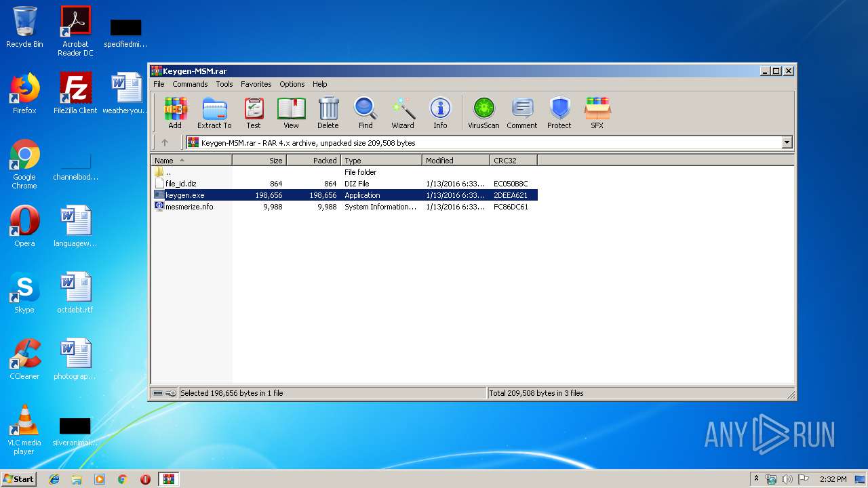Open VLC media player desktop shortcut
The width and height of the screenshot is (868, 488).
click(x=24, y=430)
